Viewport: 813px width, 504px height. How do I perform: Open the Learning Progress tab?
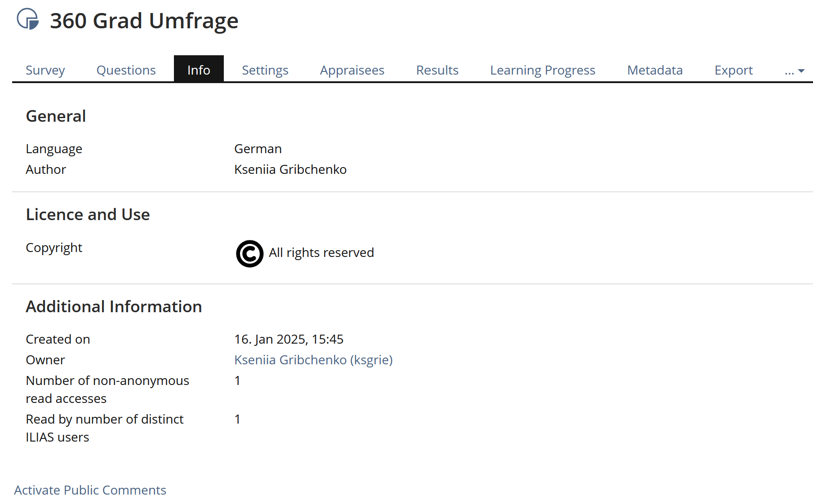(542, 70)
